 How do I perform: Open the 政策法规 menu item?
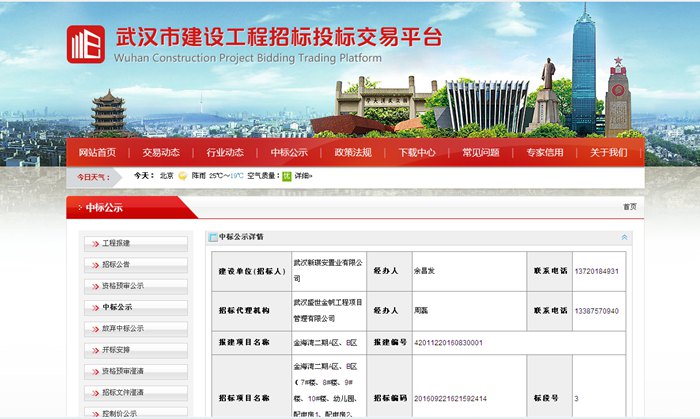pos(353,152)
